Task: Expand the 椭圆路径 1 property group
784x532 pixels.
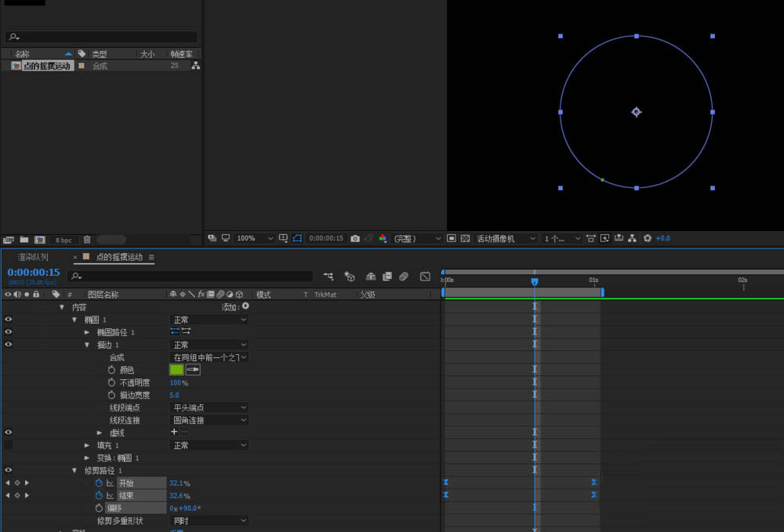Action: click(87, 332)
